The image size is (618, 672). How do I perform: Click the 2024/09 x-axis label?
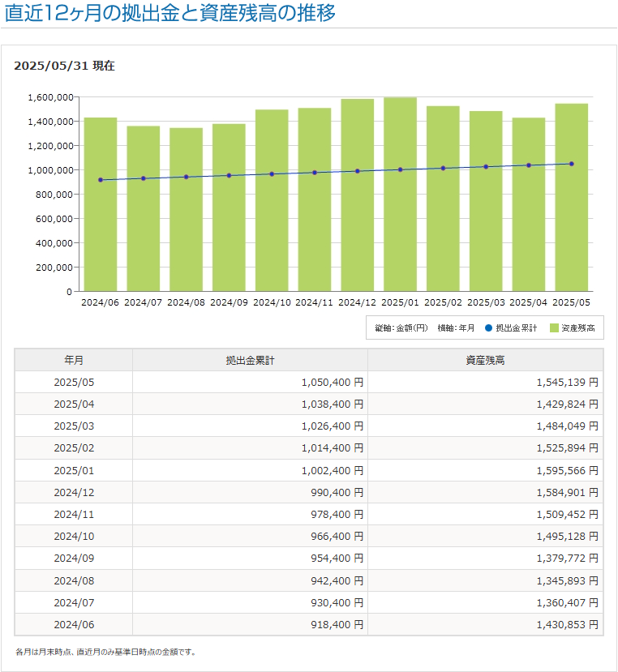tap(229, 302)
